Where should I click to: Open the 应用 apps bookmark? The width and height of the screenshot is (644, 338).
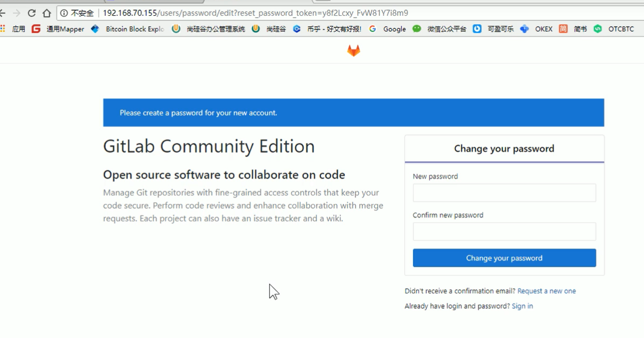click(x=13, y=29)
